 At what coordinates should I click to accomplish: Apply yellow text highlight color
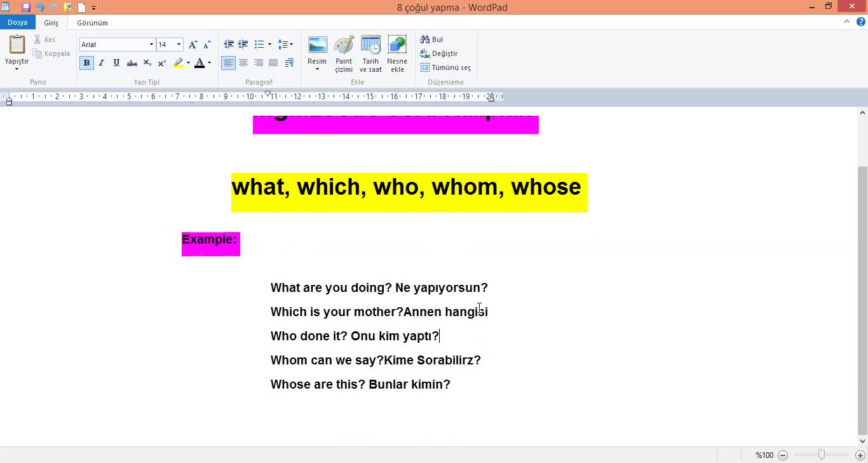[179, 63]
